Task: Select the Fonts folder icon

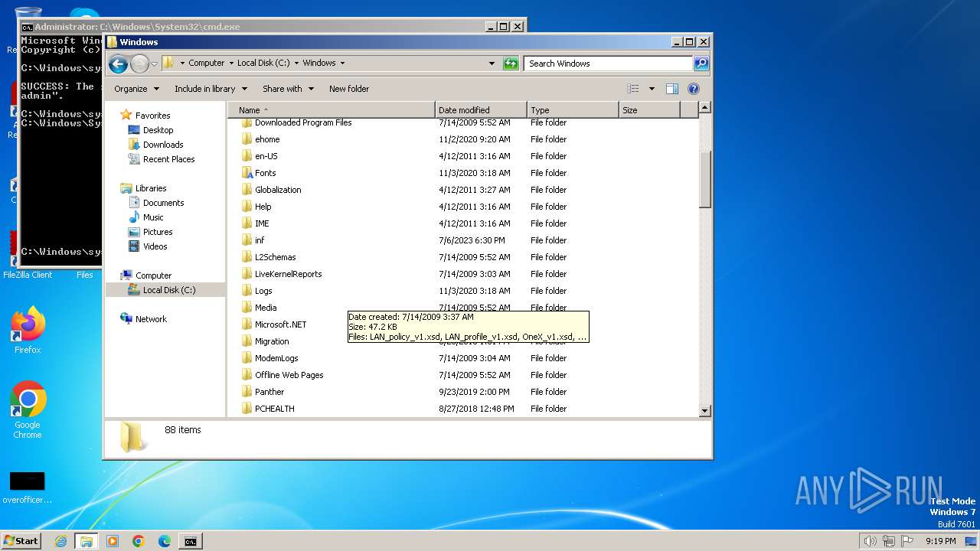Action: click(x=247, y=173)
